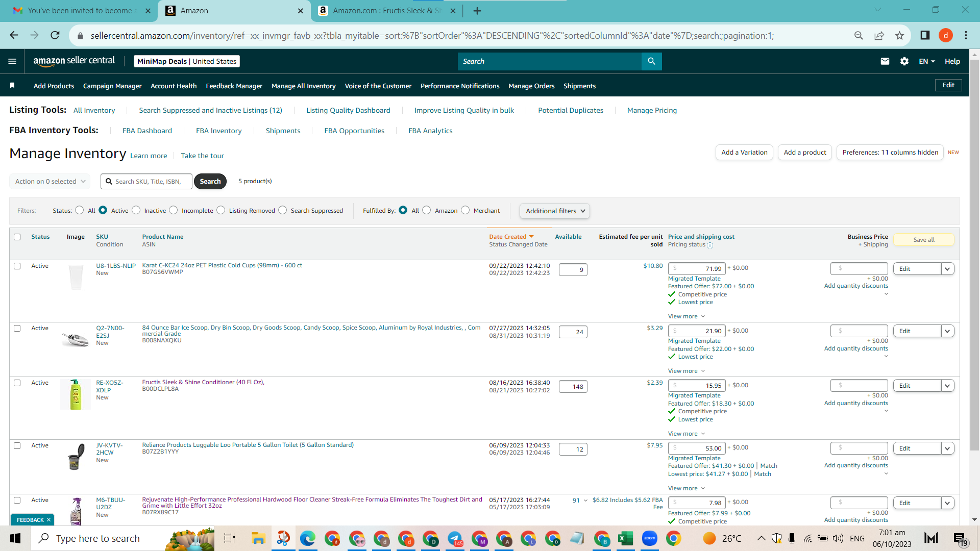This screenshot has width=980, height=551.
Task: Click the bookmark flag icon in nav bar
Action: [x=12, y=86]
